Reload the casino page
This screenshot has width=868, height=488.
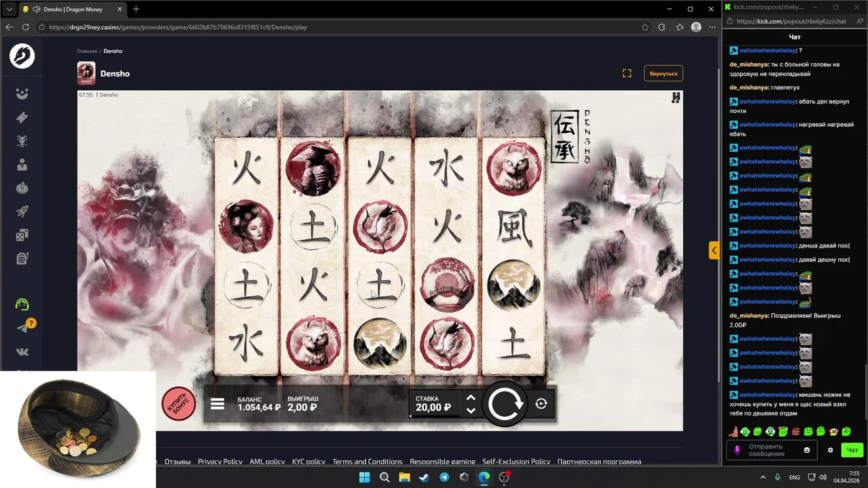click(26, 27)
